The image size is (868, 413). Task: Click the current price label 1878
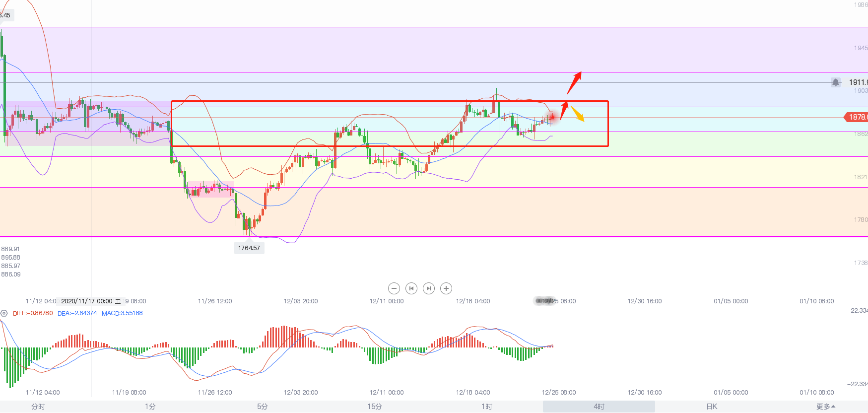[x=857, y=117]
